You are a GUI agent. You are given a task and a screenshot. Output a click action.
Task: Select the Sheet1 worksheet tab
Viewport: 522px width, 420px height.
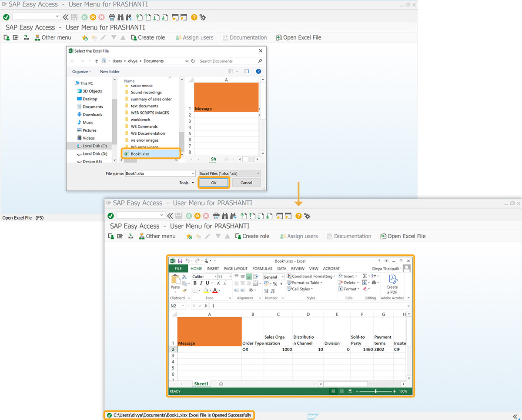tap(201, 384)
